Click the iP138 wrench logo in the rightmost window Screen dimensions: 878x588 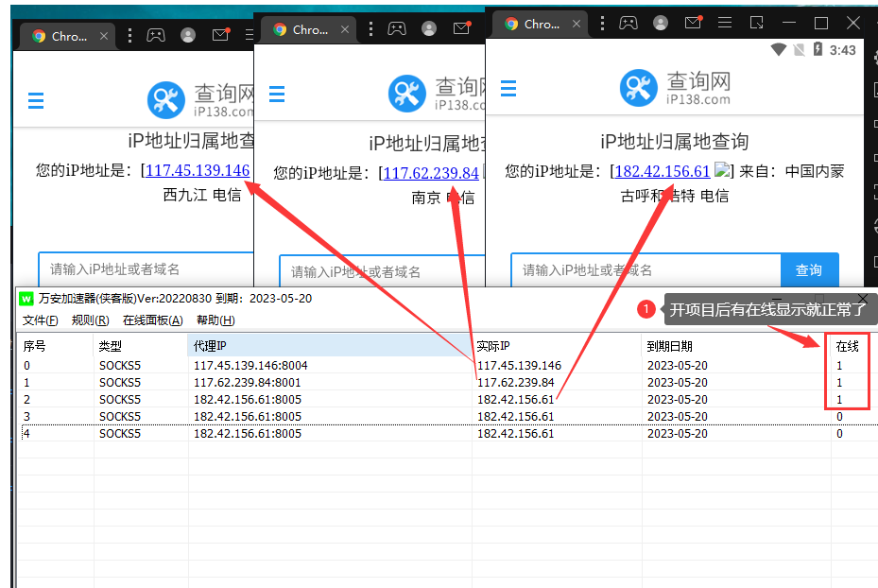638,89
